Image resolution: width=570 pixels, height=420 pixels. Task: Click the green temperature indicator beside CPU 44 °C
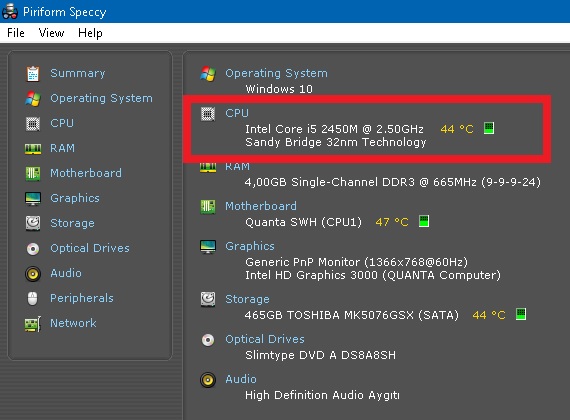[489, 128]
